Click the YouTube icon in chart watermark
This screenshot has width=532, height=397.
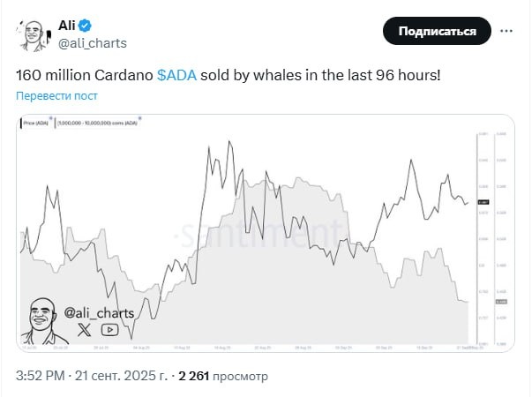pos(109,330)
